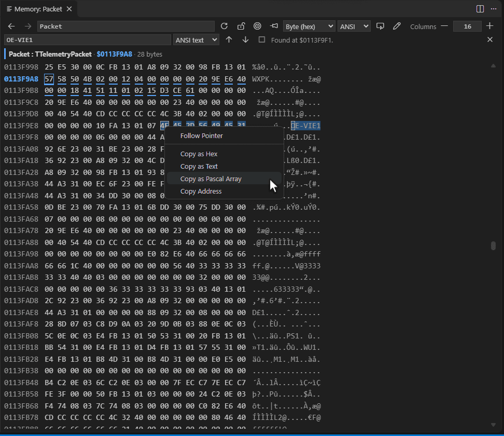Close the Memory: Packet tab

[x=69, y=9]
